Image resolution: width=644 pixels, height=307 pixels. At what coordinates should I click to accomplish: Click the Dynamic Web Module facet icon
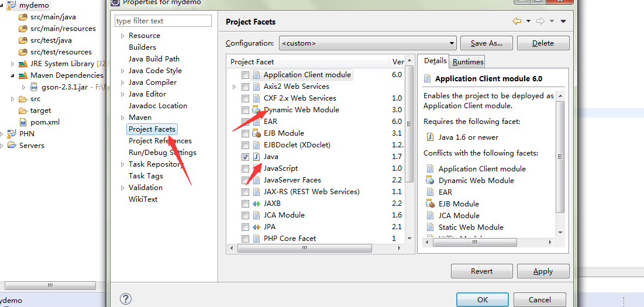pyautogui.click(x=257, y=110)
